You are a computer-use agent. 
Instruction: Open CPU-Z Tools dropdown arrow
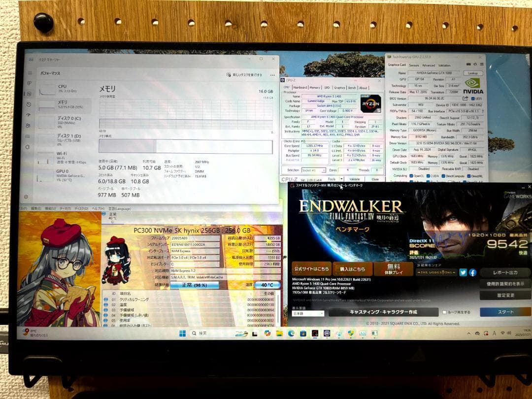pyautogui.click(x=341, y=179)
